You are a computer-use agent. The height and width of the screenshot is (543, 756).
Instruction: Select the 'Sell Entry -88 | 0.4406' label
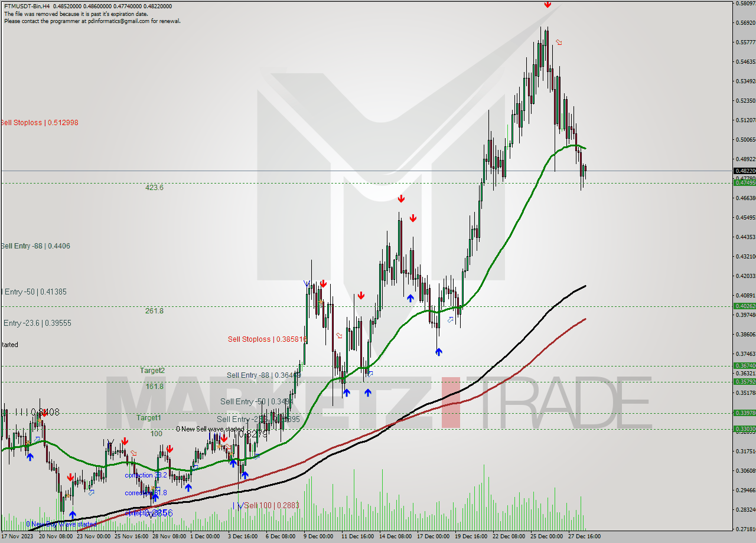point(35,246)
